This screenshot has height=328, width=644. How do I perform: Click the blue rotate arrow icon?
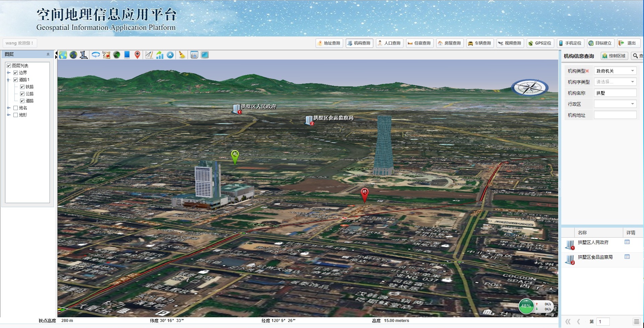(x=95, y=55)
